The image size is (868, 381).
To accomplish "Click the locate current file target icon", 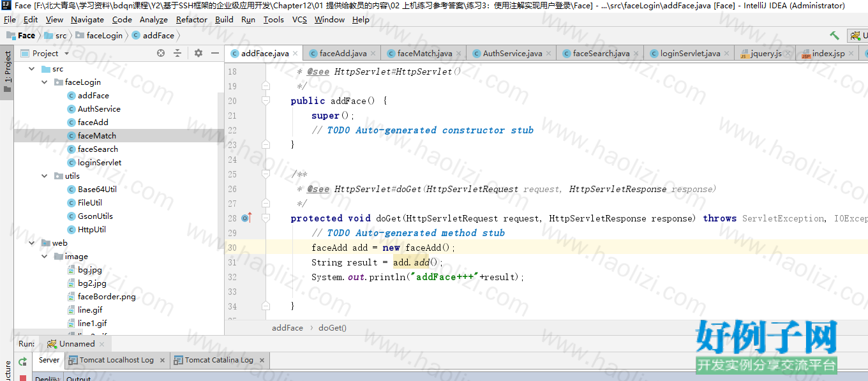I will [x=161, y=54].
